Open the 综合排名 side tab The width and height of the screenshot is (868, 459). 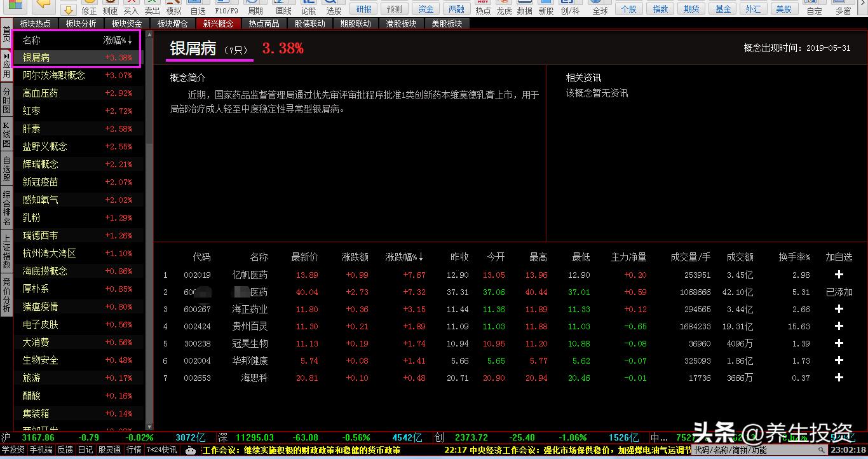click(x=6, y=209)
